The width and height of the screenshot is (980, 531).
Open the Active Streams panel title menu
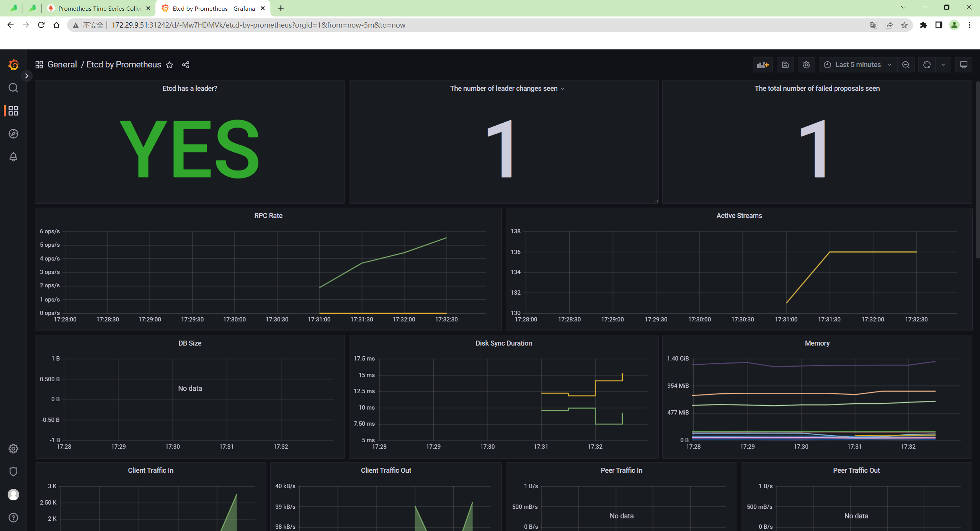click(x=739, y=216)
